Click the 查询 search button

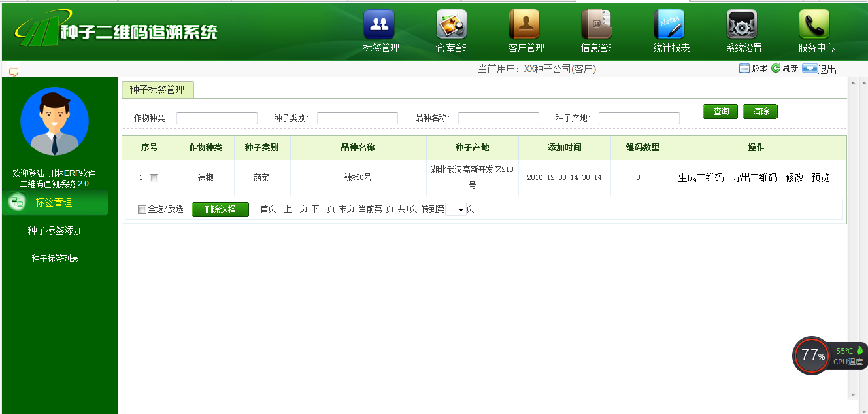coord(720,111)
